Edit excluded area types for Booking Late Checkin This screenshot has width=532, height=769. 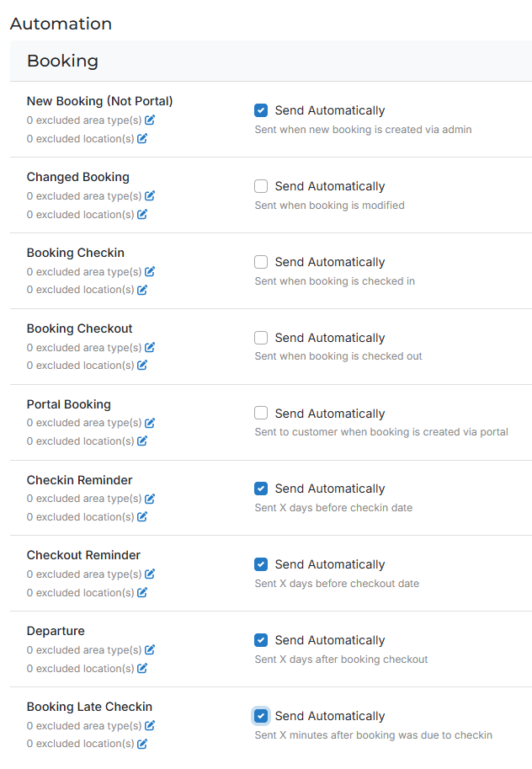[150, 726]
